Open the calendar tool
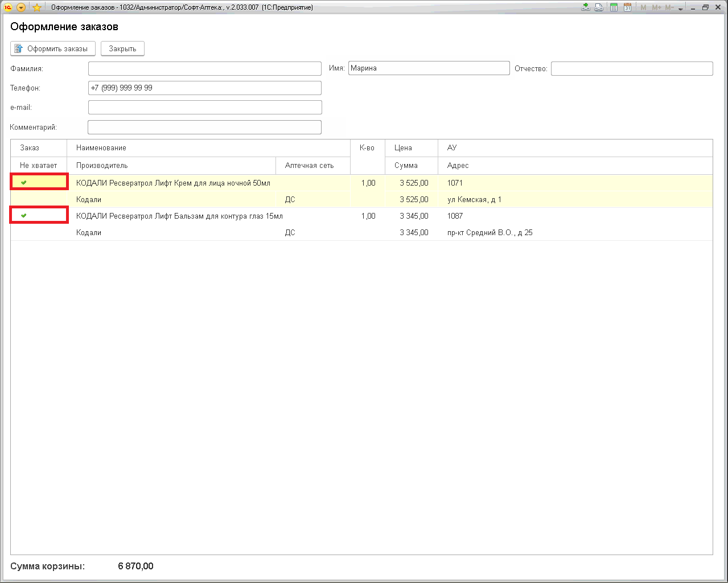Viewport: 728px width, 583px height. coord(627,7)
